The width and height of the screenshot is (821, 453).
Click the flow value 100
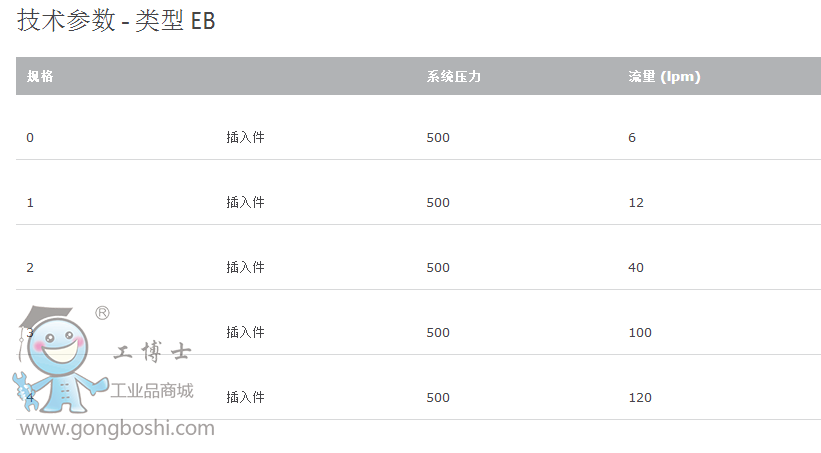tap(640, 333)
